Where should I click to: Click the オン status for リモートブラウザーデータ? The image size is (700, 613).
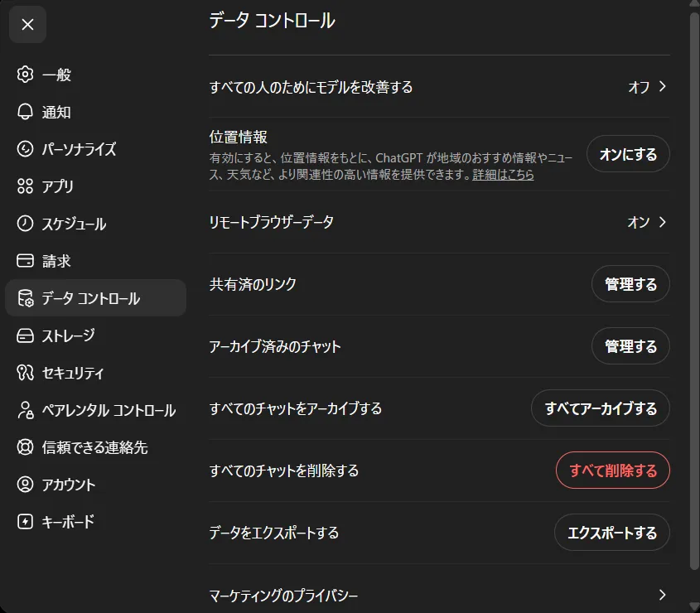click(639, 222)
